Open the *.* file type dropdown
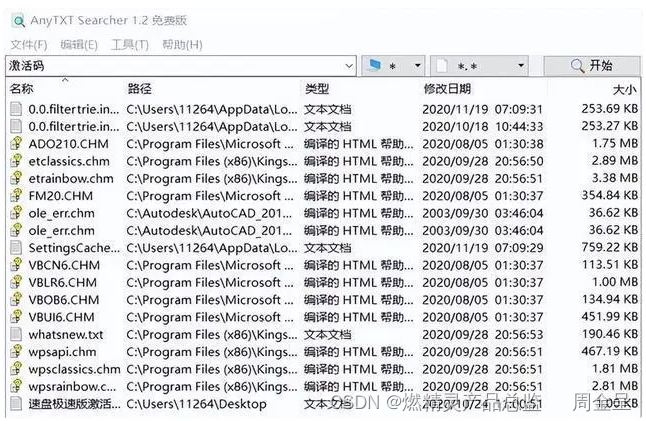646x421 pixels. pos(479,65)
